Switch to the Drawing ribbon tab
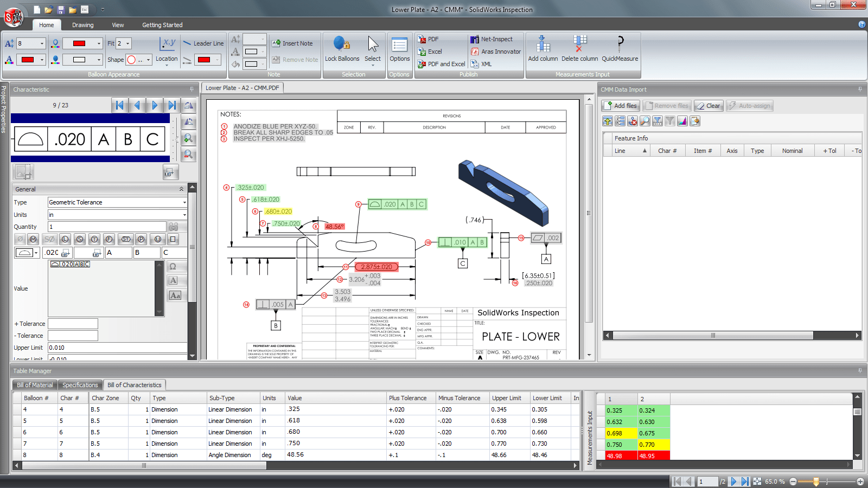 (83, 24)
